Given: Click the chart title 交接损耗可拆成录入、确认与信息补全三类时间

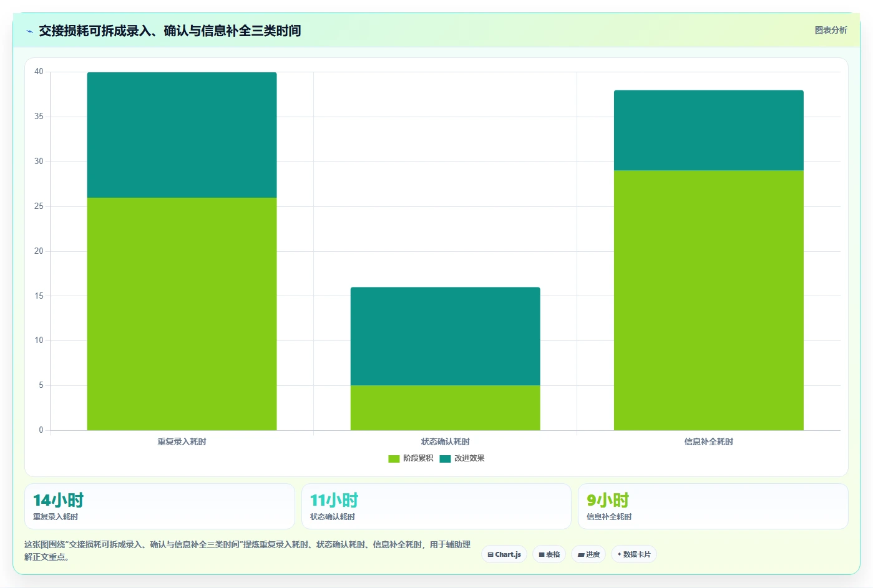Looking at the screenshot, I should pos(170,31).
